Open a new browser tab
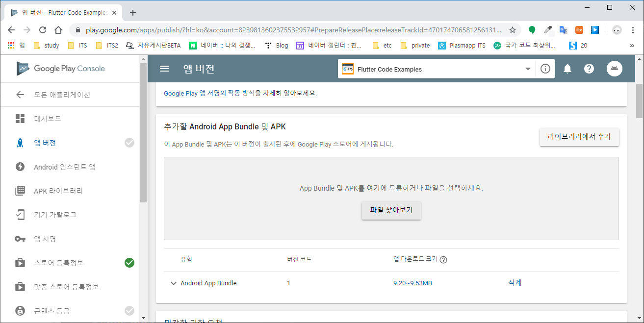 coord(132,13)
